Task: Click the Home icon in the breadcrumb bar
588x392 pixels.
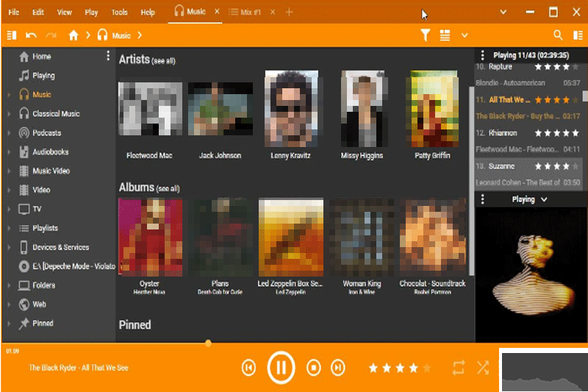Action: 73,35
